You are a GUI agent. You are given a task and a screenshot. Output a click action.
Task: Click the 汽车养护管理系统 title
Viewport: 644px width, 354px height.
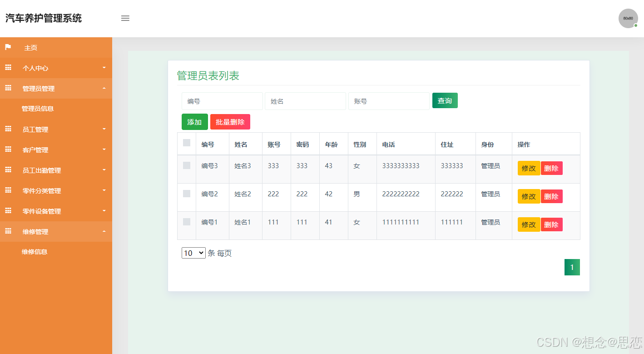pos(44,18)
